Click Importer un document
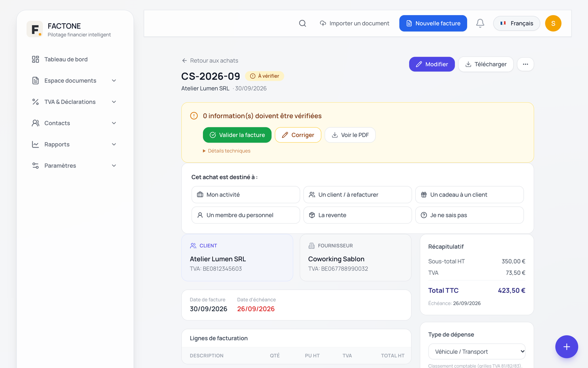This screenshot has height=368, width=588. tap(354, 23)
